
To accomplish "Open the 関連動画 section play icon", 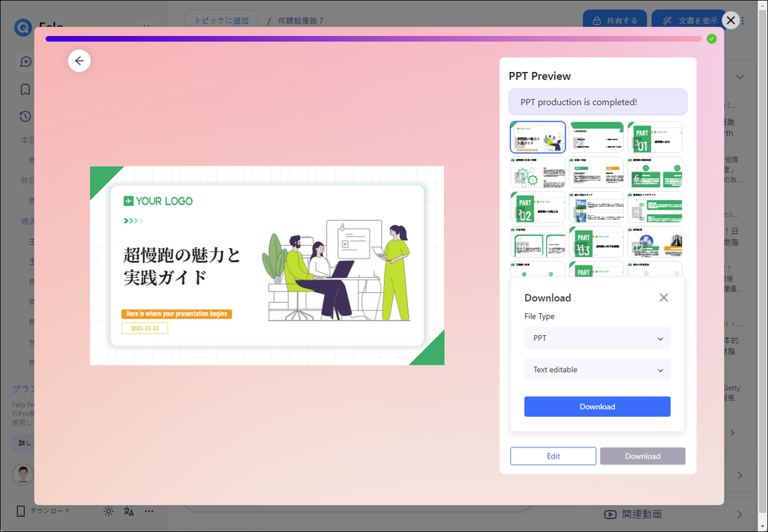I will (x=610, y=513).
